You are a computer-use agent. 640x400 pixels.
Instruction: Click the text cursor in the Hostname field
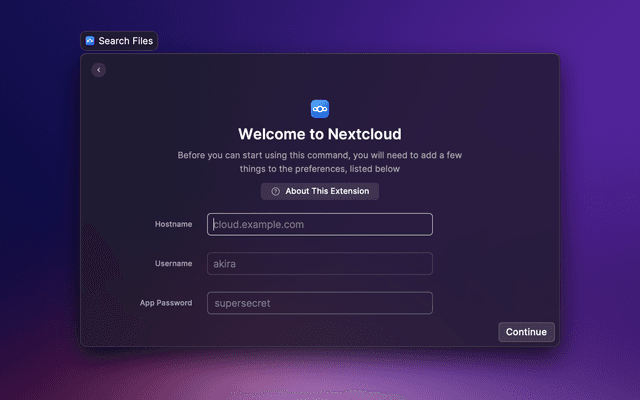(x=213, y=224)
